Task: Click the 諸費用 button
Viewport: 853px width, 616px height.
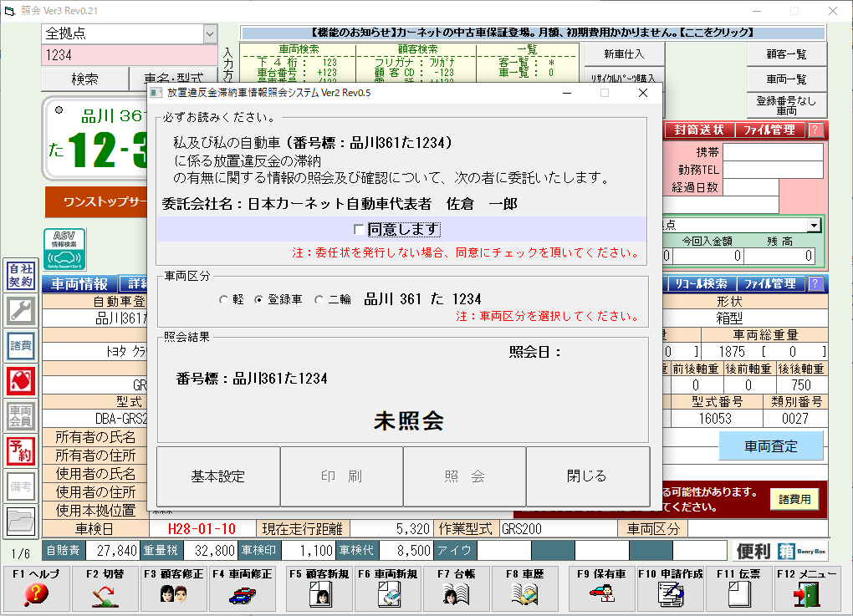Action: [x=794, y=499]
